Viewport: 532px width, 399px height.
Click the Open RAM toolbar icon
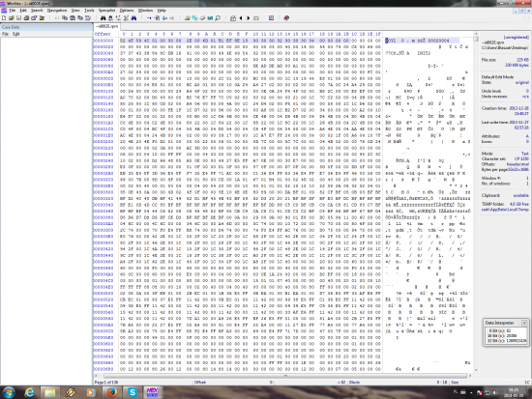point(210,18)
